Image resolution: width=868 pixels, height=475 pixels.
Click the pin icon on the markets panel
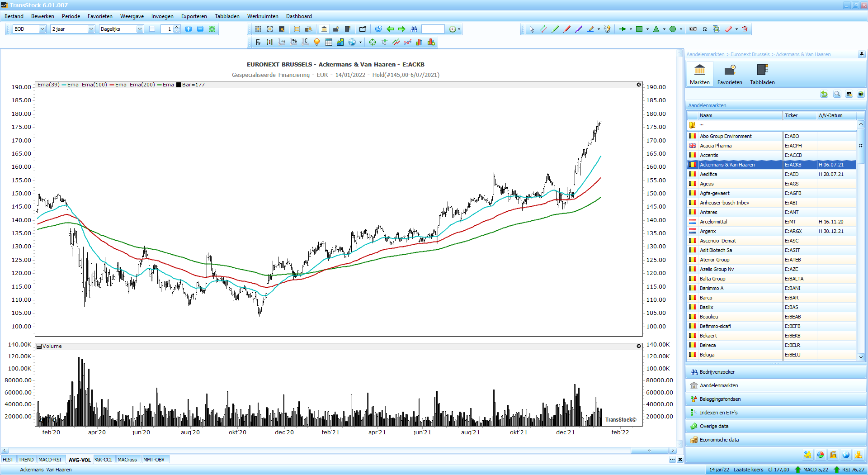(x=862, y=54)
